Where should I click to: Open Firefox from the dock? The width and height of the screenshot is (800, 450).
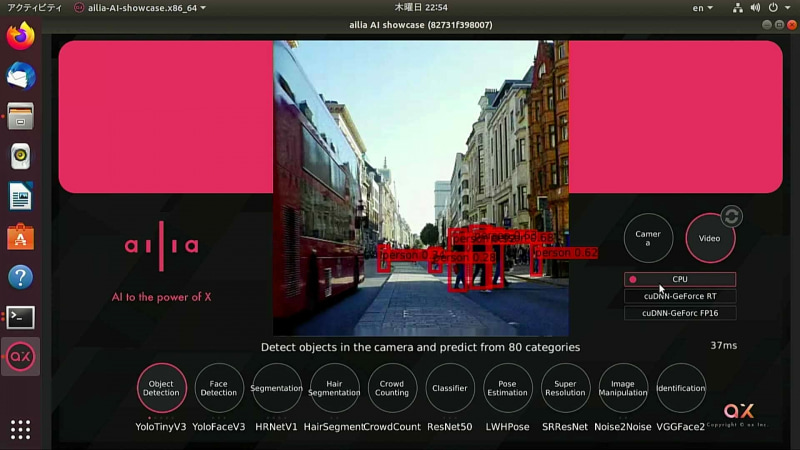(20, 36)
